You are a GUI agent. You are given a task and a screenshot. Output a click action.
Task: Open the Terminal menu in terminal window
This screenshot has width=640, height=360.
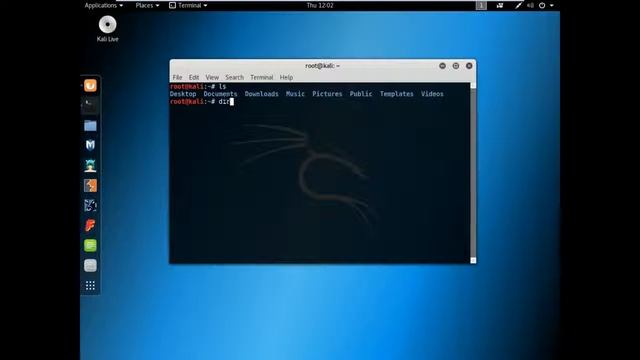click(262, 77)
